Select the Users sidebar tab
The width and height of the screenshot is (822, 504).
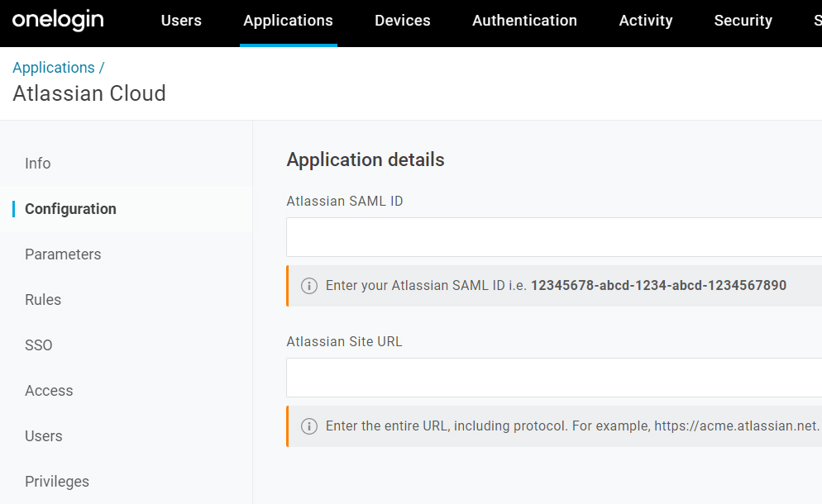(x=44, y=436)
